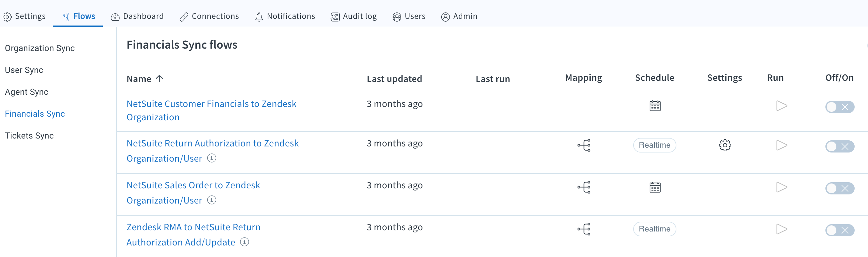868x257 pixels.
Task: Run the Zendesk RMA flow
Action: pyautogui.click(x=781, y=229)
